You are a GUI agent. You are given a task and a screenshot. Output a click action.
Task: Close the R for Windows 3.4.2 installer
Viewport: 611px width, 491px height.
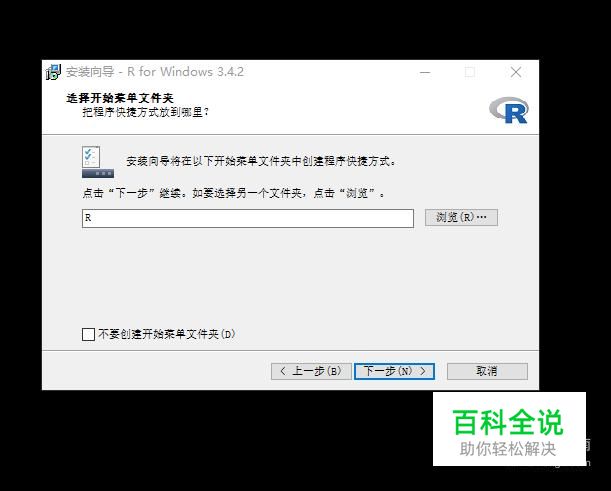coord(516,72)
